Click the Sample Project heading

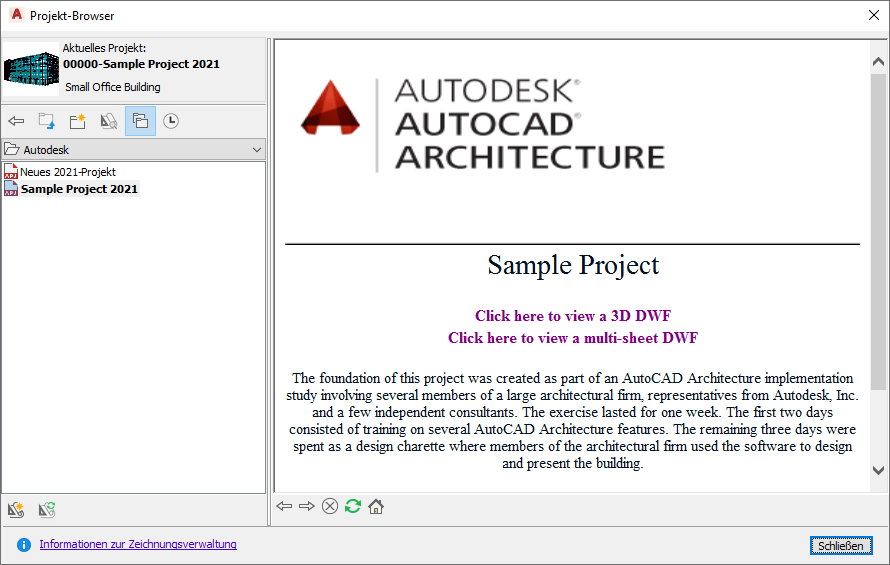click(x=573, y=265)
